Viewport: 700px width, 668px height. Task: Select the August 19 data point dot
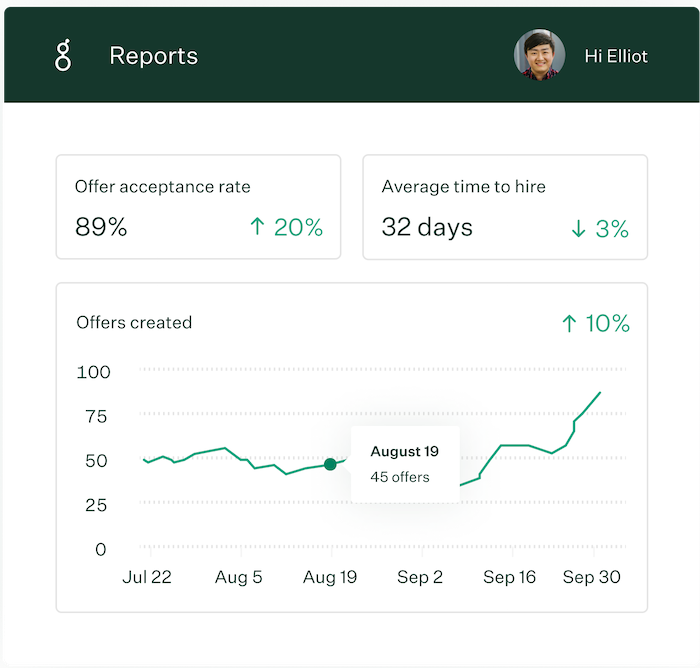(x=330, y=464)
